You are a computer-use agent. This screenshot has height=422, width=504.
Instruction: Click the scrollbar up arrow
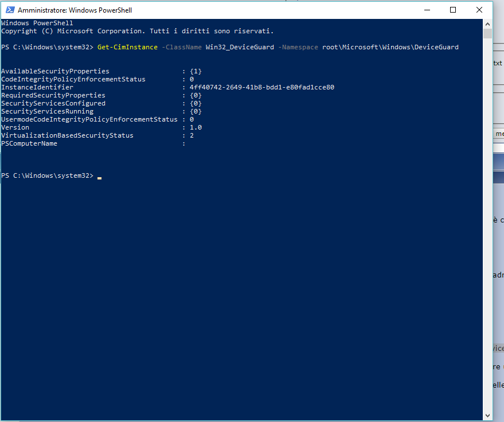click(x=487, y=24)
